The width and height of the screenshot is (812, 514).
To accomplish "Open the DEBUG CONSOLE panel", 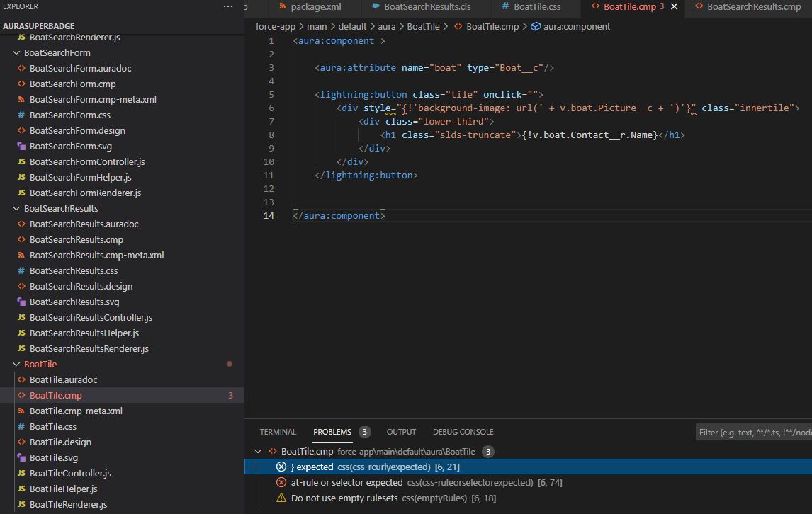I will 463,432.
